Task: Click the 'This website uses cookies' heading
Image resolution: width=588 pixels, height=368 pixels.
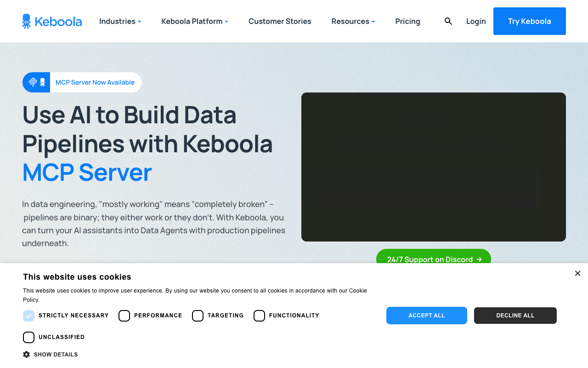Action: [x=77, y=277]
